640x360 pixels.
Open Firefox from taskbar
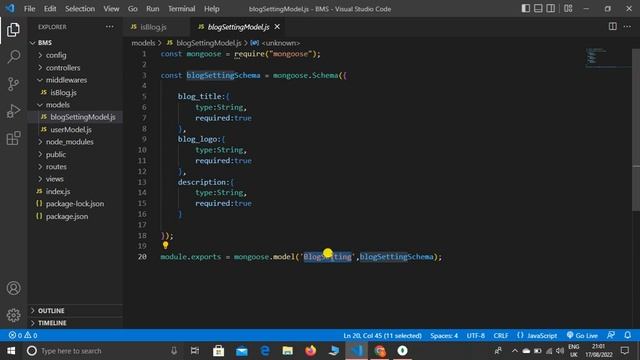click(x=311, y=351)
